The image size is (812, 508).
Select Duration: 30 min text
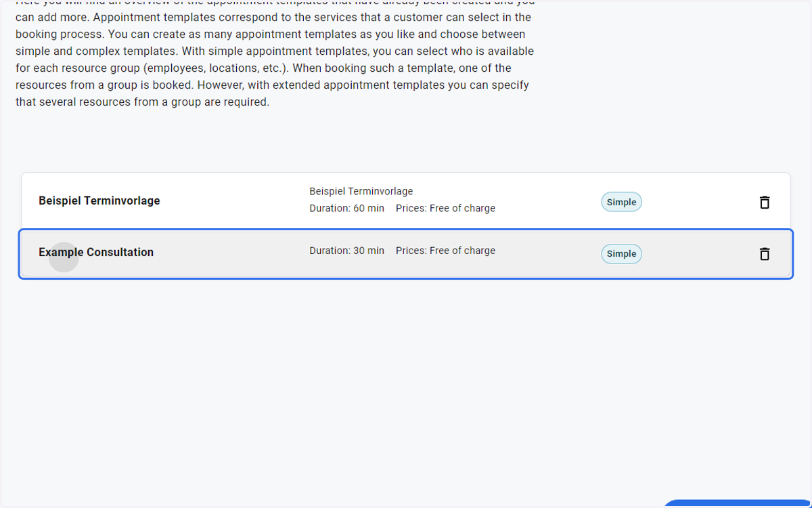(346, 251)
